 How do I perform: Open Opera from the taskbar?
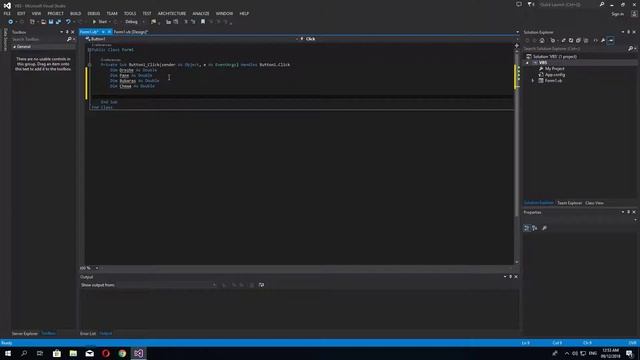(106, 353)
